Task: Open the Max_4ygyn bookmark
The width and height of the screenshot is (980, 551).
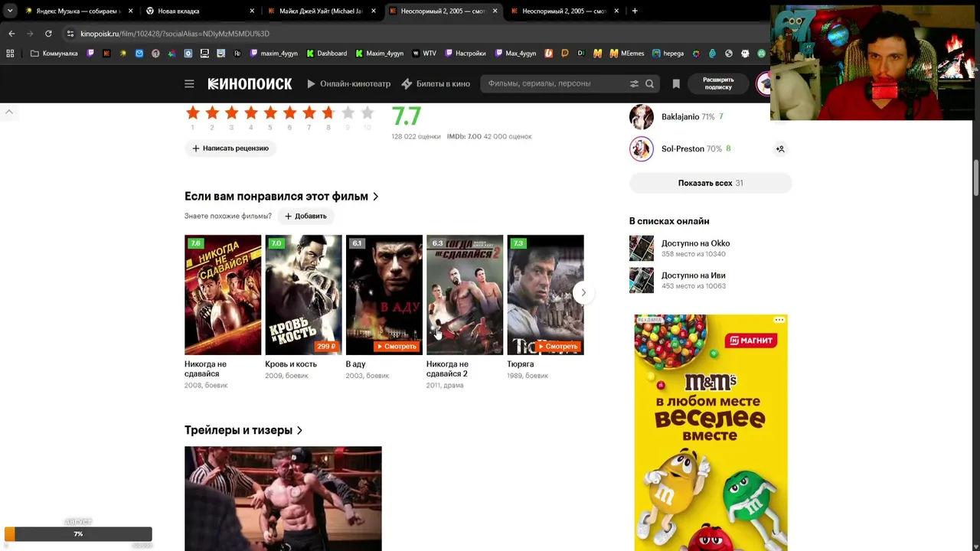Action: [x=516, y=54]
